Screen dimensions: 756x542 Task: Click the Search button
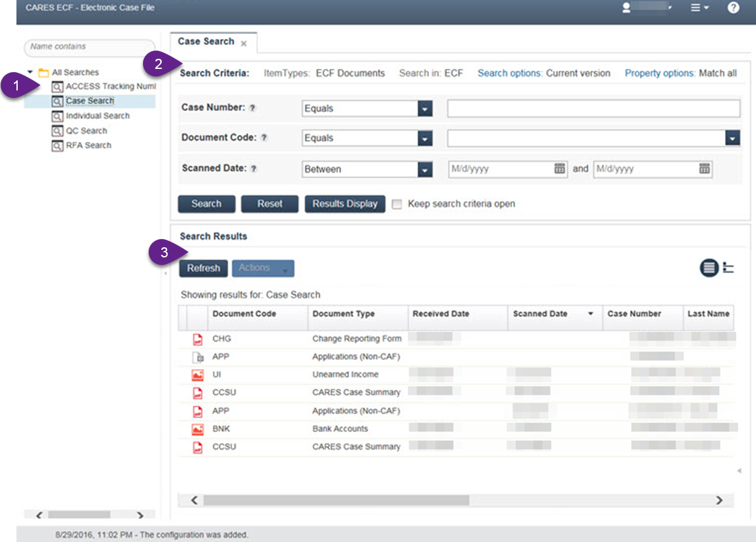[206, 204]
